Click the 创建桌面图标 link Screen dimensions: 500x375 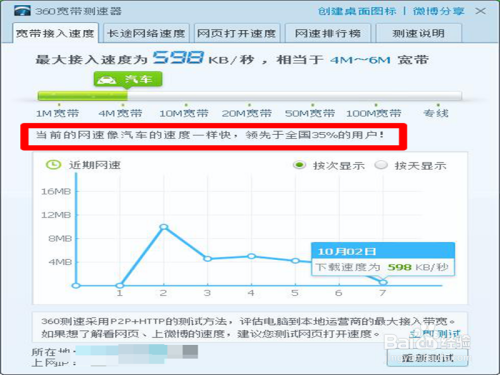tap(357, 11)
